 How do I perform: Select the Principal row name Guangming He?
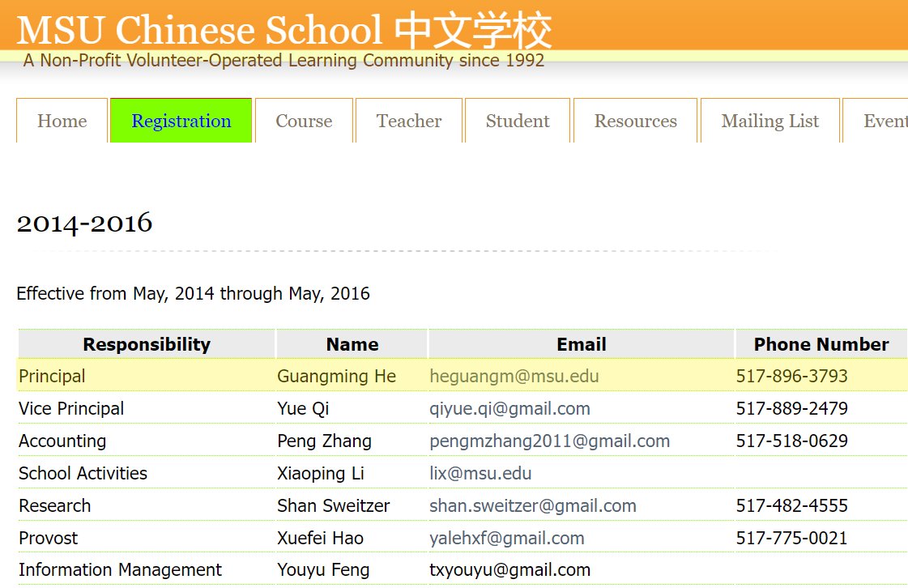336,377
